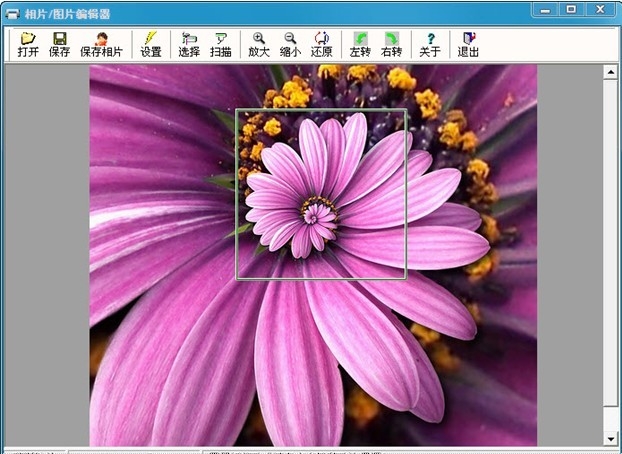622x454 pixels.
Task: Start a scan via 扫描 button
Action: click(221, 44)
